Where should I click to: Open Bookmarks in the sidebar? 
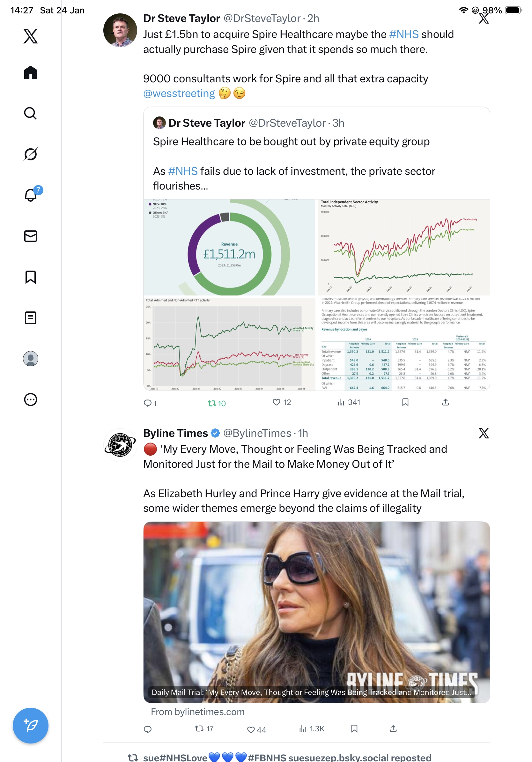pyautogui.click(x=31, y=277)
